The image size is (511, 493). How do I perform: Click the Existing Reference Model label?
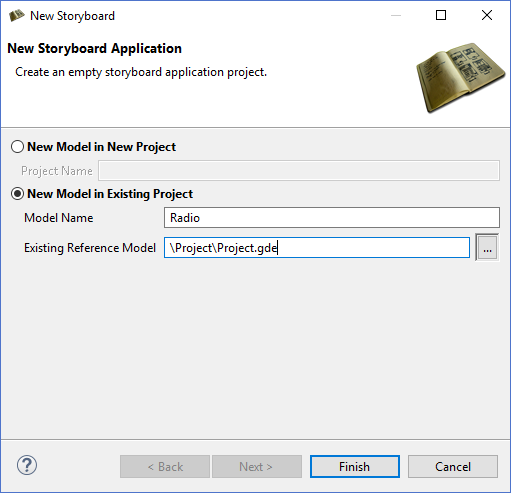[90, 248]
